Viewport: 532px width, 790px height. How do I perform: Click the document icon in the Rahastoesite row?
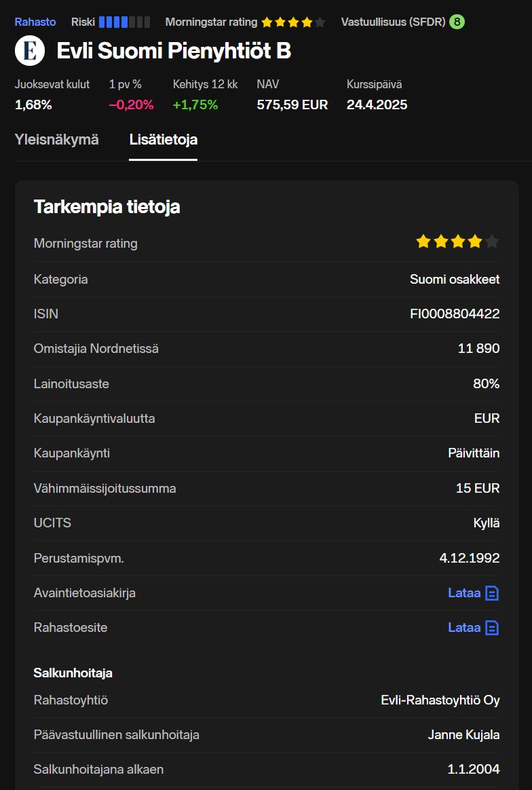(x=492, y=628)
